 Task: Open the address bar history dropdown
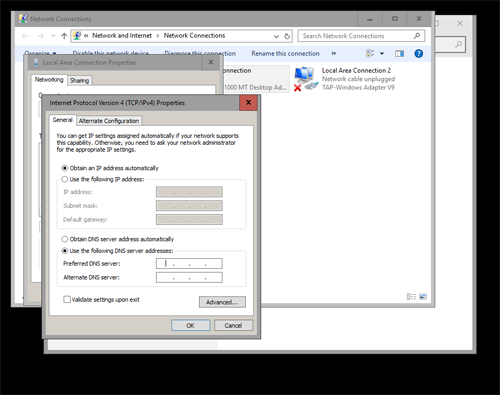[x=276, y=36]
